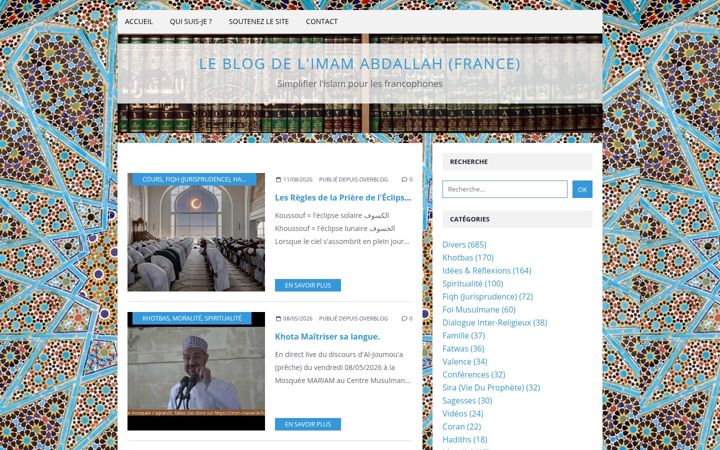Open the Conférences (32) category
Screen dimensions: 720x450
474,375
